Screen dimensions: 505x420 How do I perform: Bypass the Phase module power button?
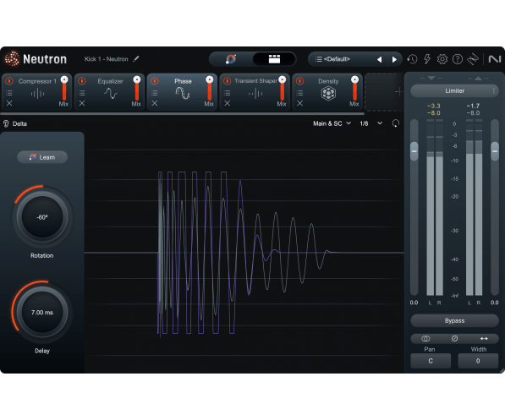click(x=155, y=81)
